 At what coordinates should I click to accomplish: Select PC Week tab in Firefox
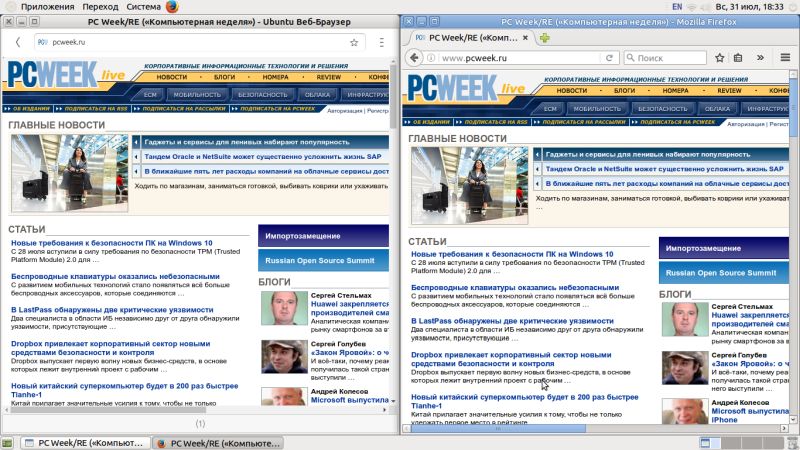click(472, 38)
